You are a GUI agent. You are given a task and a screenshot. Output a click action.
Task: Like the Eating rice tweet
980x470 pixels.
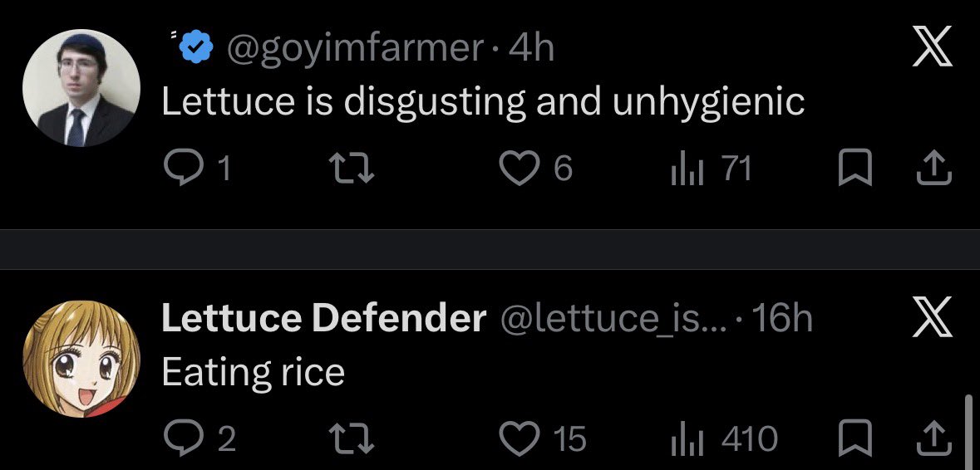coord(543,438)
